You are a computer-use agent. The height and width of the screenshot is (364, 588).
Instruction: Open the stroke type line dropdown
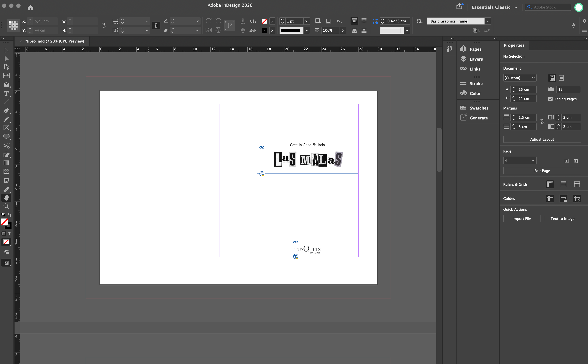(307, 30)
